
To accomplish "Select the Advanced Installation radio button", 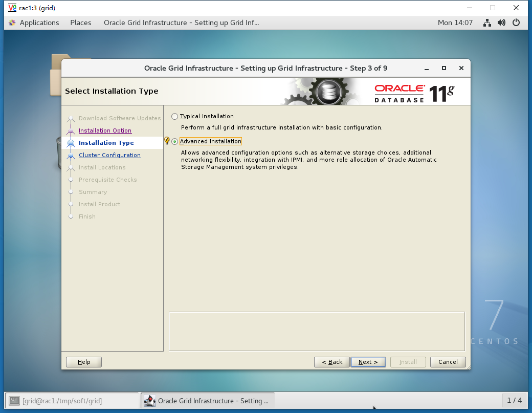I will tap(174, 142).
